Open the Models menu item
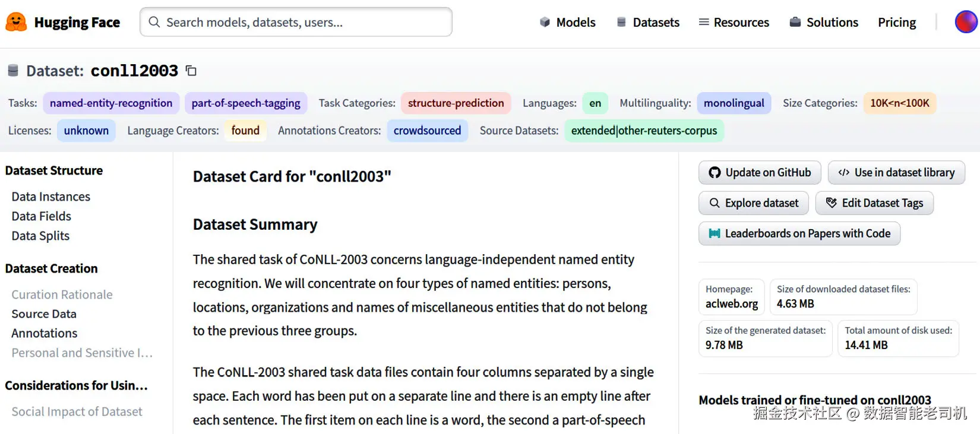 click(567, 23)
